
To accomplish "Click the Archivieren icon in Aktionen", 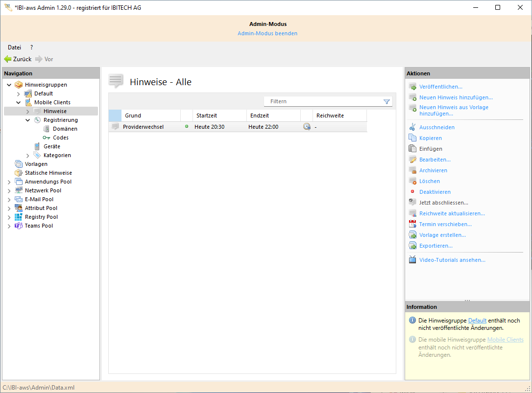I will [412, 170].
